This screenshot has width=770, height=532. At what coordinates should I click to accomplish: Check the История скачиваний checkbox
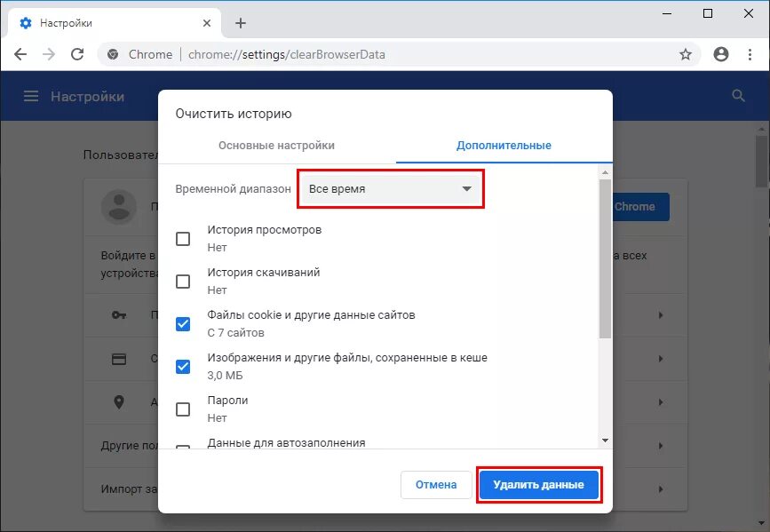[183, 282]
